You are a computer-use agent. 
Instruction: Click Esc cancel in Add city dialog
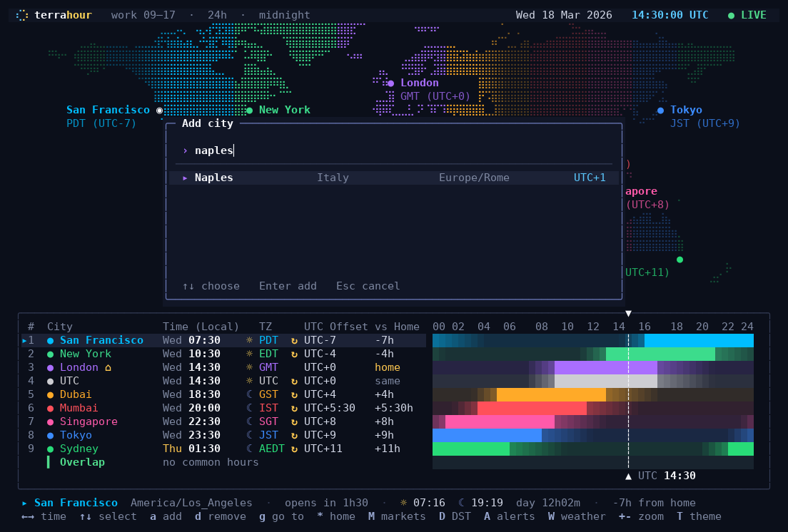click(368, 286)
